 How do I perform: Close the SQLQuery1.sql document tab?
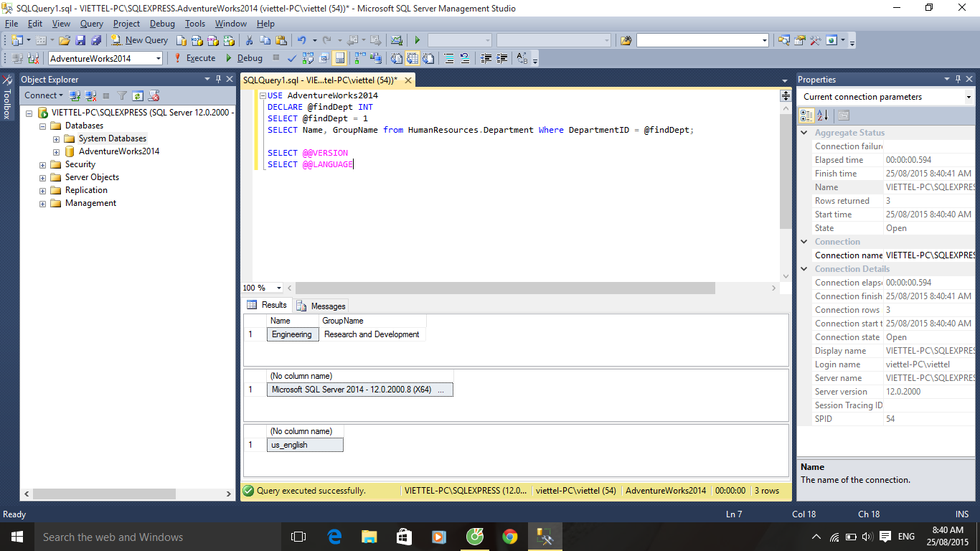point(408,80)
